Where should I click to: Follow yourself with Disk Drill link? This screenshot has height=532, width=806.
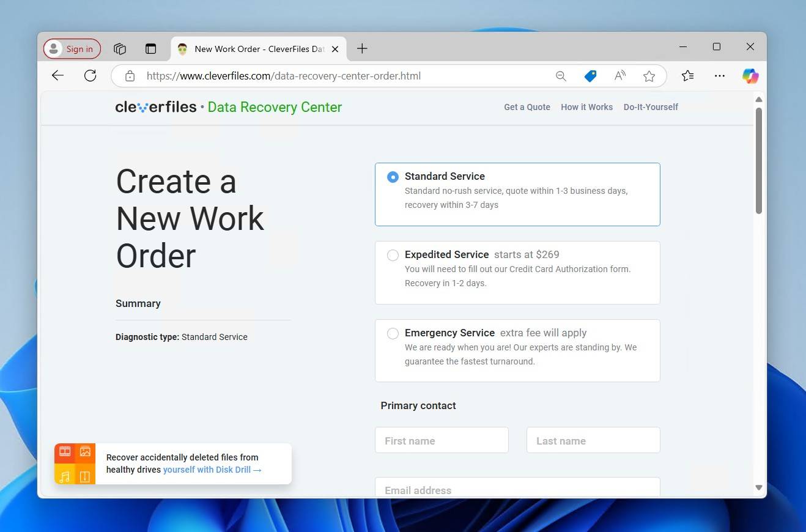pyautogui.click(x=212, y=470)
